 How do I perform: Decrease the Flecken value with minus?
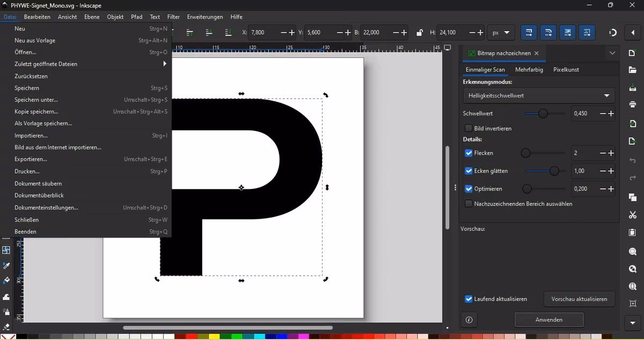pyautogui.click(x=603, y=153)
